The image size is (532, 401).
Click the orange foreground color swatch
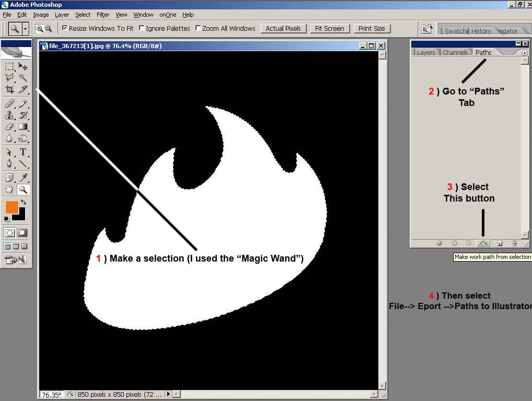pyautogui.click(x=11, y=207)
